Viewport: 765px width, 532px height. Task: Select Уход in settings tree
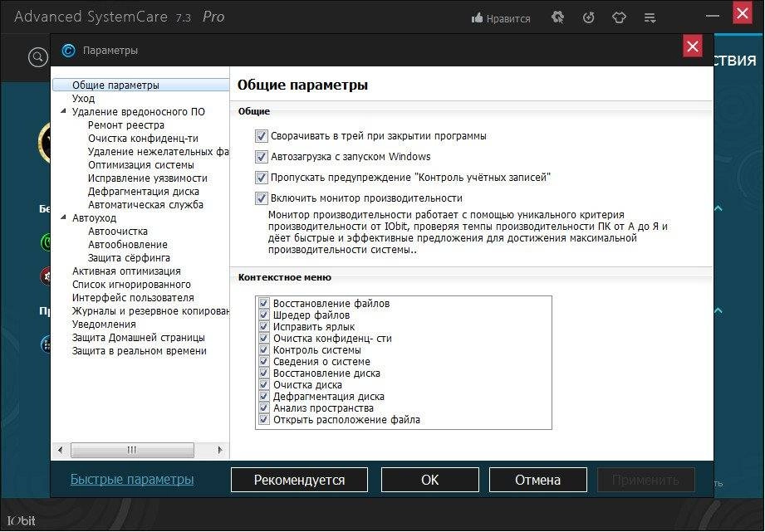click(83, 99)
